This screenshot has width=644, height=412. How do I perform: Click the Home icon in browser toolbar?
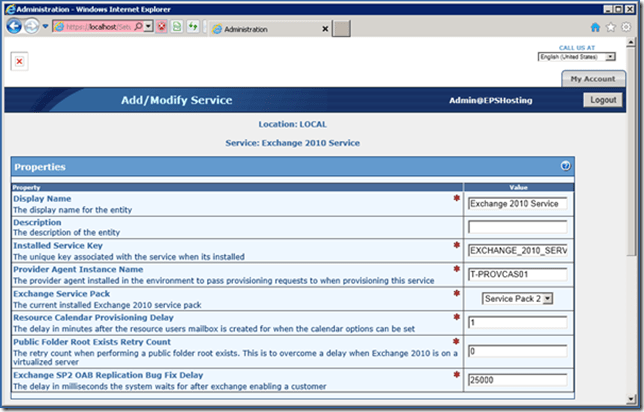click(x=596, y=29)
